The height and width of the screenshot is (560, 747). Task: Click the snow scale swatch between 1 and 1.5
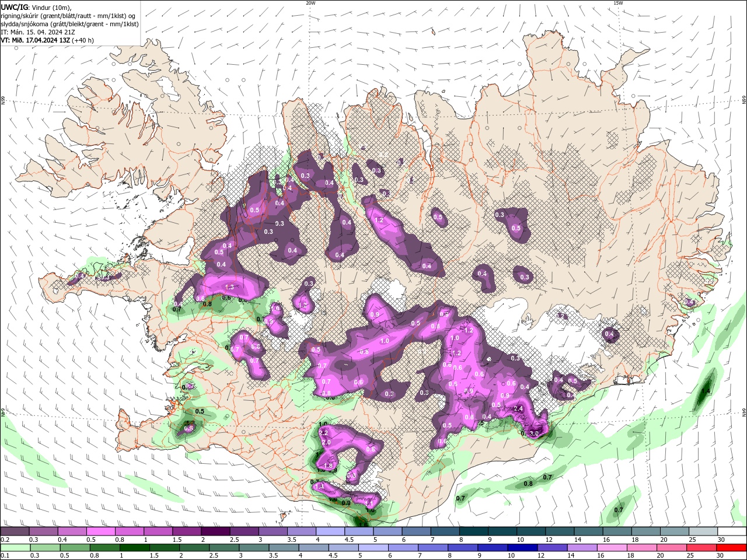click(158, 531)
